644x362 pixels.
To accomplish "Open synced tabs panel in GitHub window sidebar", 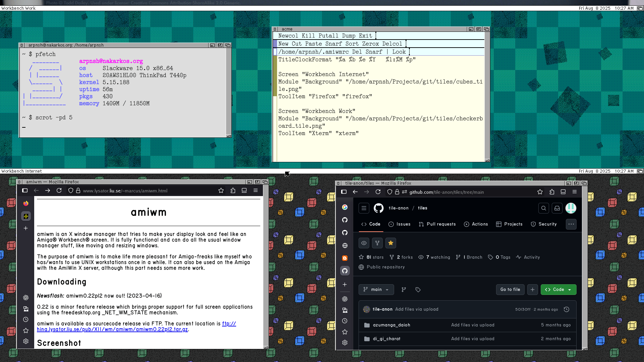I will 344,310.
